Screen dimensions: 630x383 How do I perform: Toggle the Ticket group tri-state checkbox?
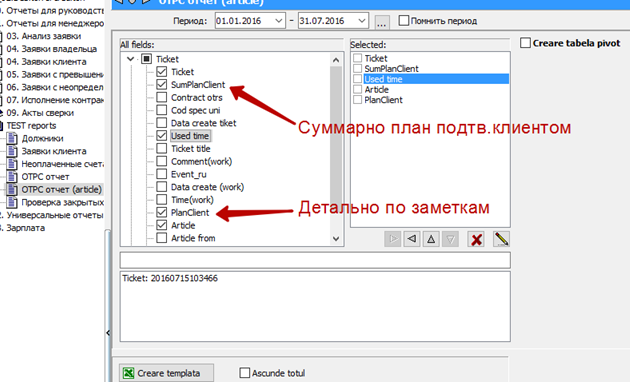click(x=146, y=59)
